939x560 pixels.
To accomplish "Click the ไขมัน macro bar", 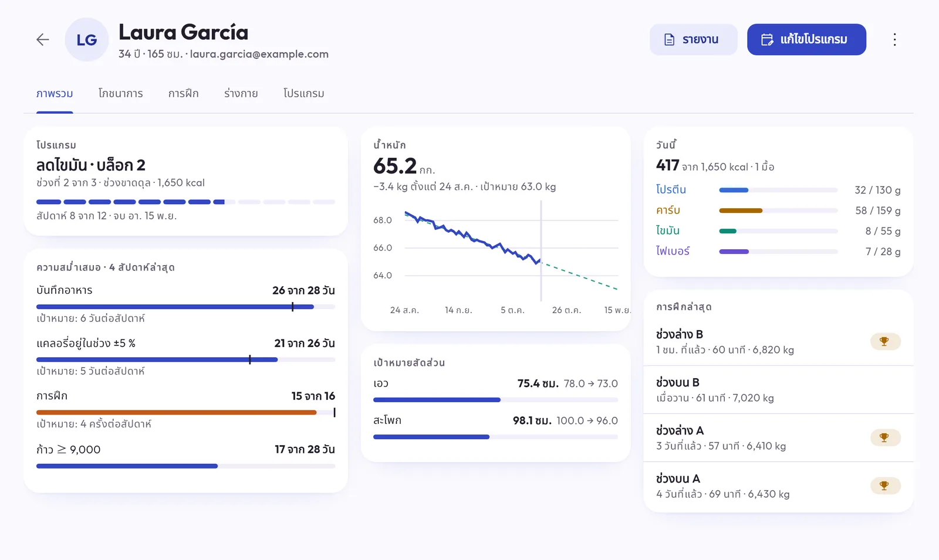I will coord(778,231).
